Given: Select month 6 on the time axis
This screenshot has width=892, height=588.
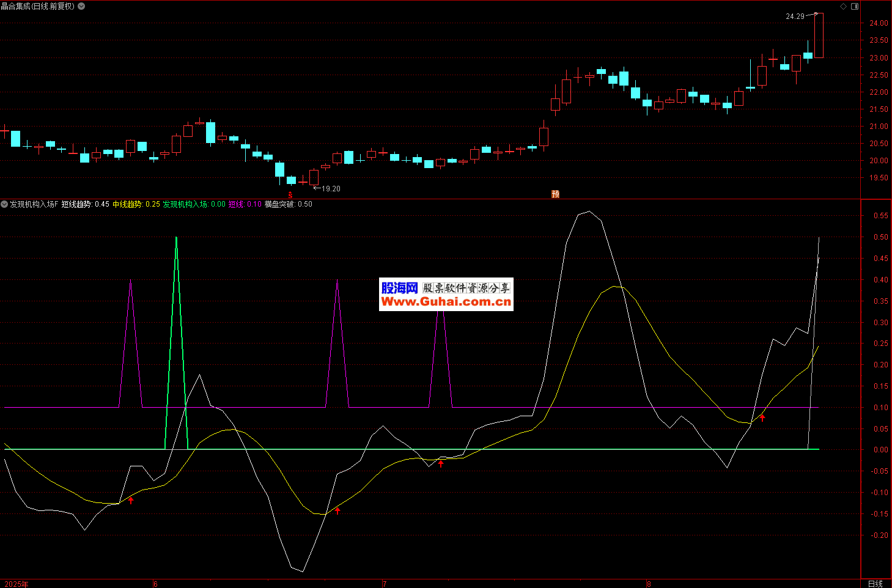Looking at the screenshot, I should point(155,584).
